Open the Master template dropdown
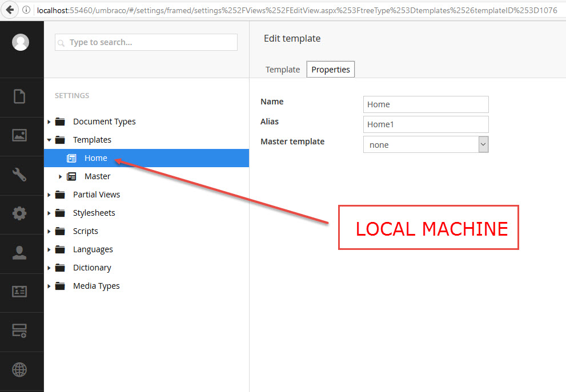The height and width of the screenshot is (392, 566). tap(425, 144)
